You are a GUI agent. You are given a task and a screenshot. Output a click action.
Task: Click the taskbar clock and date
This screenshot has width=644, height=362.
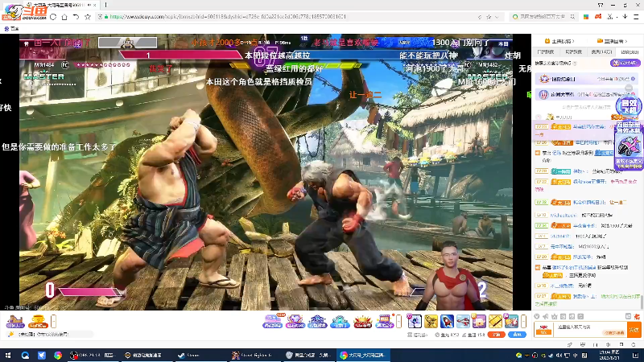(609, 356)
